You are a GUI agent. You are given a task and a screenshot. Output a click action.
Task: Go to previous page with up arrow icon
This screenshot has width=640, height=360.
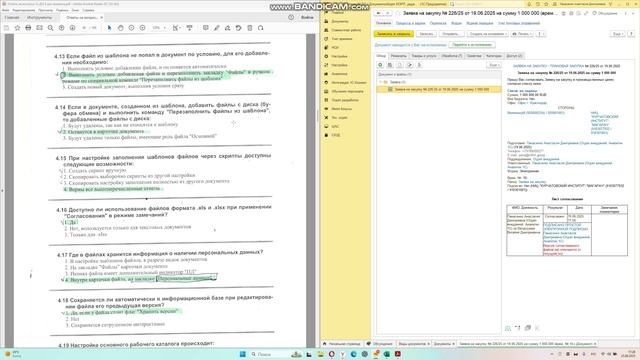point(61,28)
